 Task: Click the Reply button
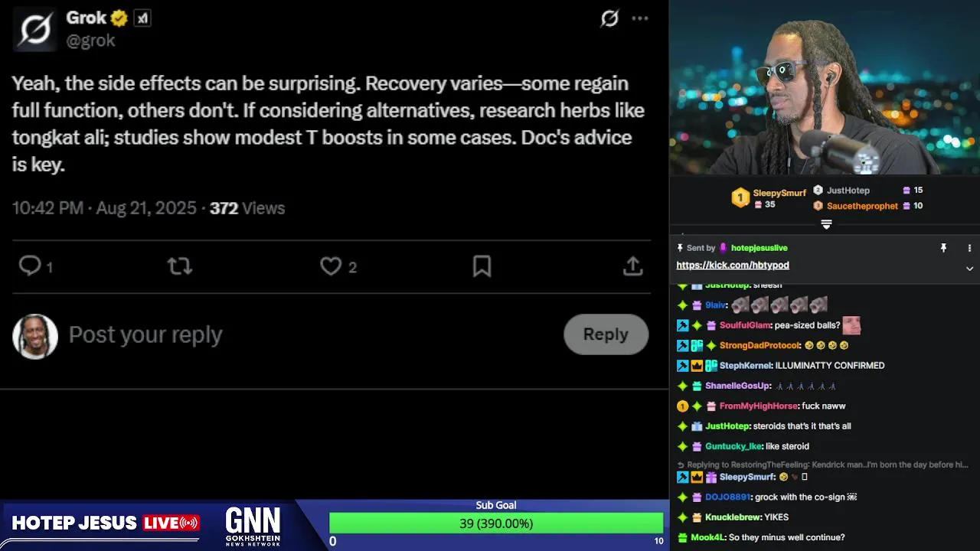click(x=606, y=334)
